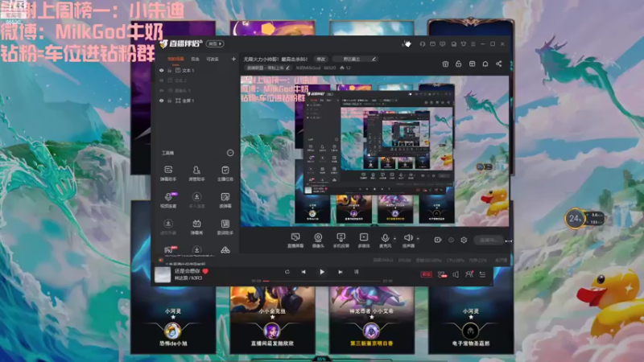Click the notification bell icon

485,64
